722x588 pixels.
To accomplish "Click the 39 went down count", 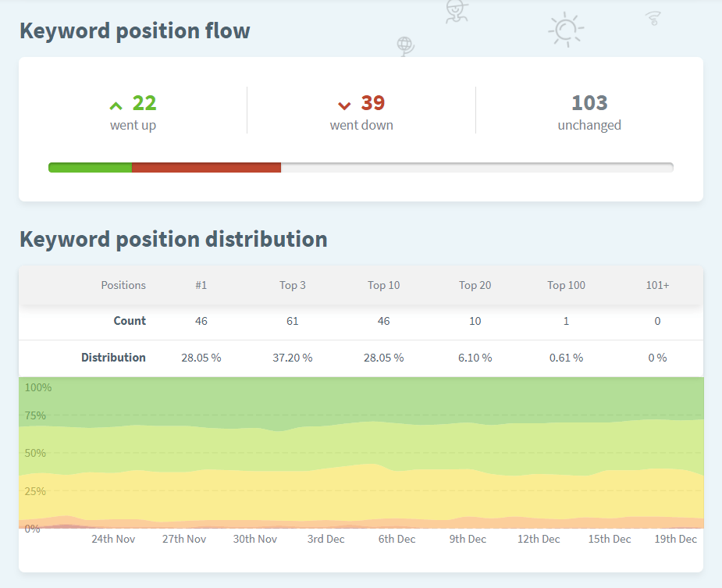I will pos(373,103).
